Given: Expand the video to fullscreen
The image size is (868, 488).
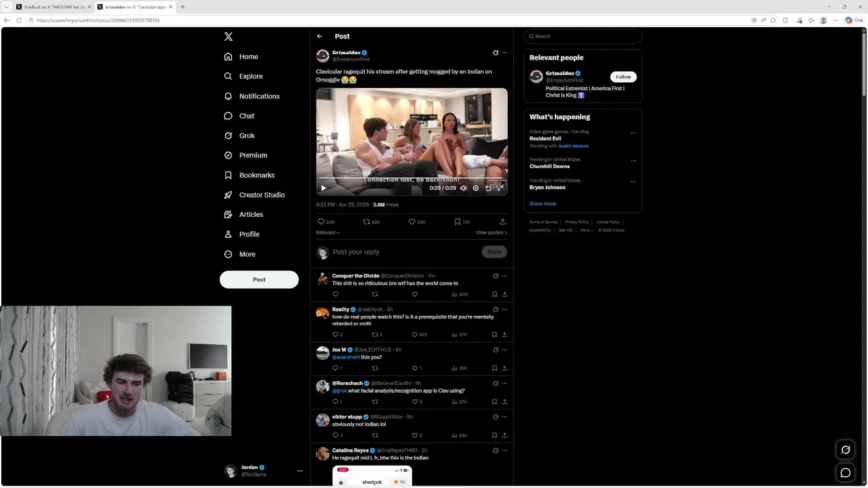Looking at the screenshot, I should [500, 188].
